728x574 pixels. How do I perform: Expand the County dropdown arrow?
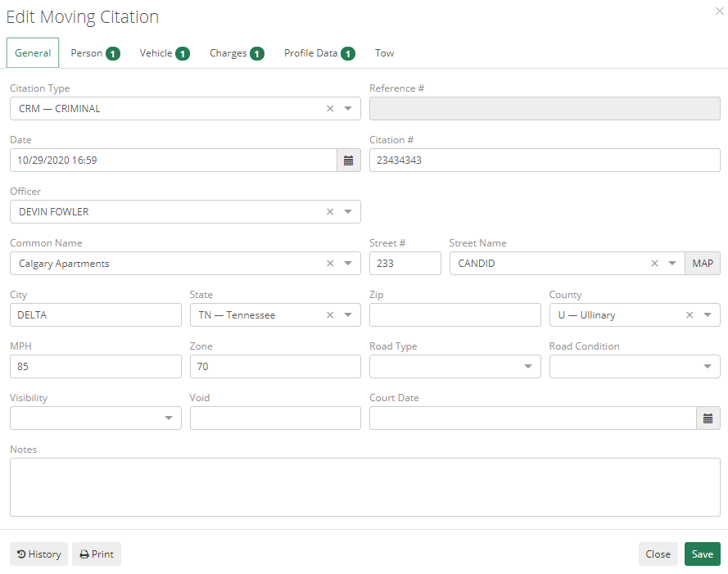click(x=707, y=315)
